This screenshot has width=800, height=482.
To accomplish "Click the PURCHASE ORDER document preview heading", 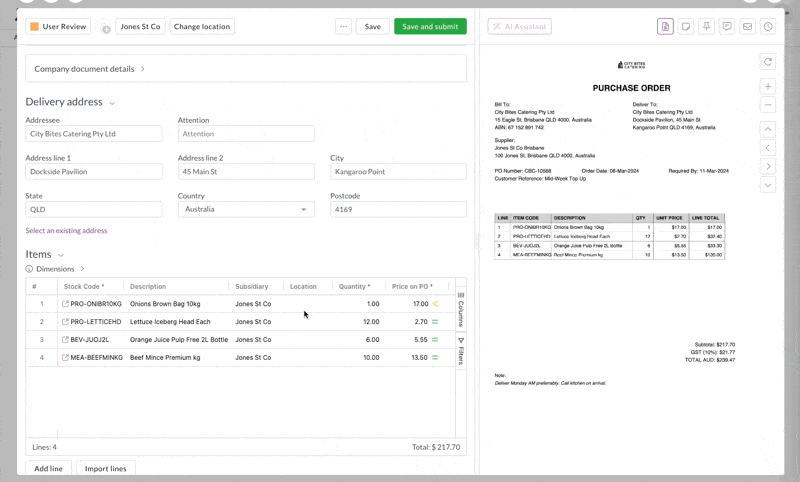I will (631, 88).
